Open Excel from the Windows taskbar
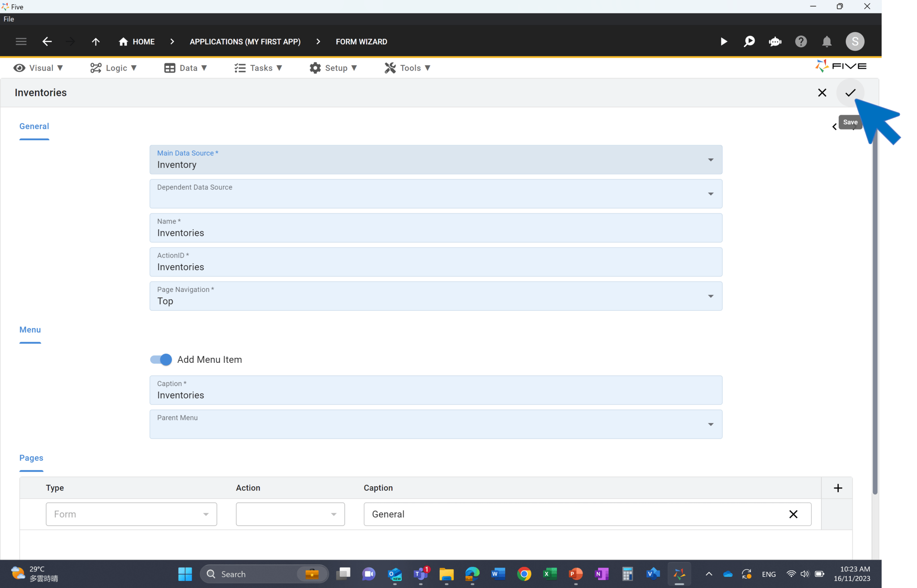Image resolution: width=917 pixels, height=588 pixels. (x=549, y=574)
